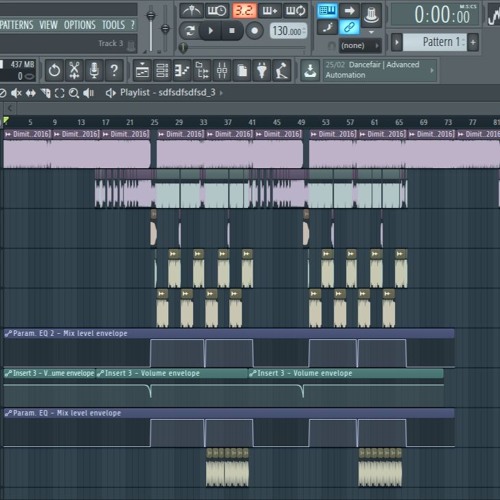The height and width of the screenshot is (500, 500).
Task: Click the Playlist options speaker icon before title
Action: [111, 93]
